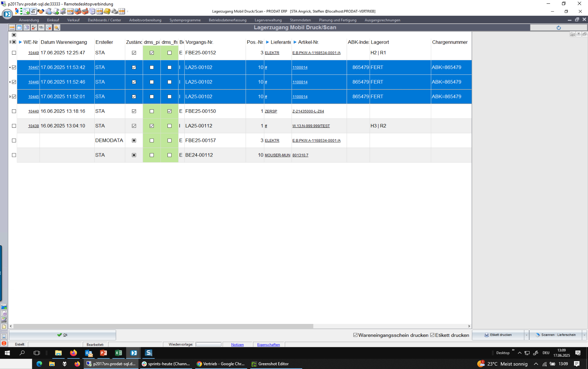Click the horizontal scrollbar below the table
The width and height of the screenshot is (588, 369).
coord(163,326)
